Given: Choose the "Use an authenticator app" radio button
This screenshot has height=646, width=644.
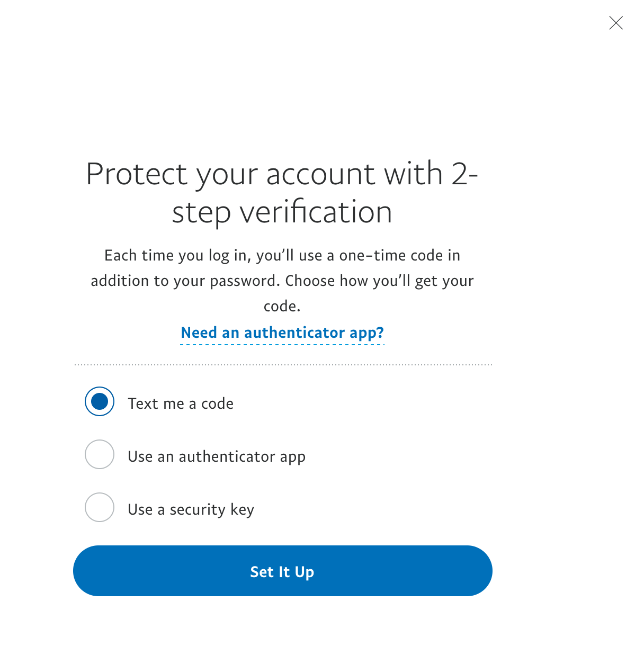Looking at the screenshot, I should (100, 454).
